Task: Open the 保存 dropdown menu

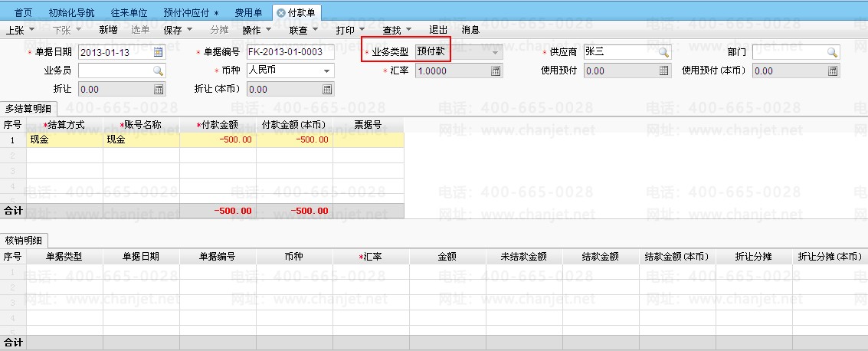Action: click(189, 30)
